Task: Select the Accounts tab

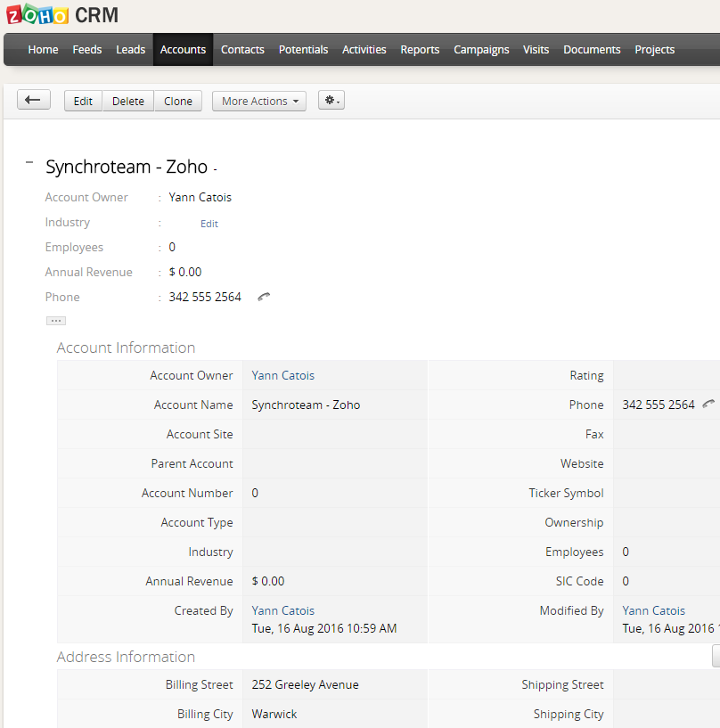Action: [183, 50]
